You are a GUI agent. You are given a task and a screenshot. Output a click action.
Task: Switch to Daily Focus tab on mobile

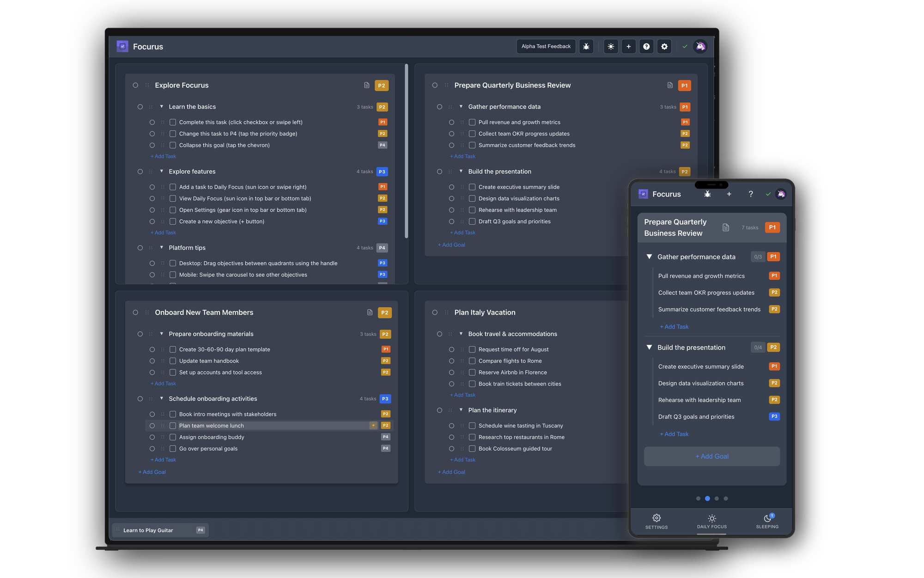pos(711,521)
